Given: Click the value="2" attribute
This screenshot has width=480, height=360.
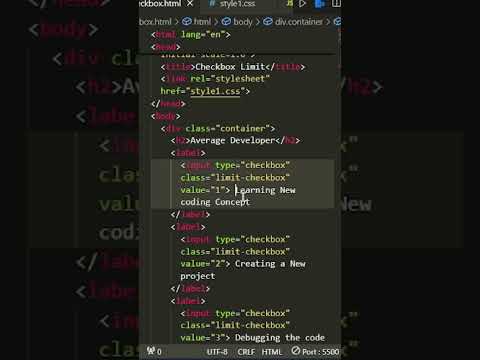Looking at the screenshot, I should pos(203,264).
